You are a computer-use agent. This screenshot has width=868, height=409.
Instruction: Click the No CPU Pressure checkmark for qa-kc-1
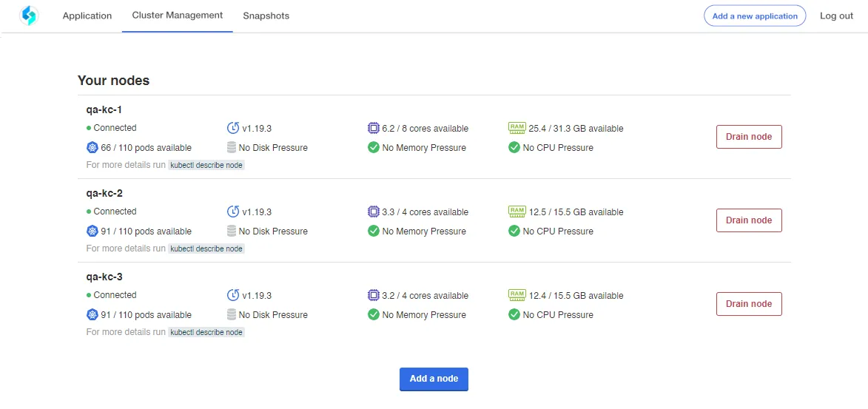coord(514,147)
